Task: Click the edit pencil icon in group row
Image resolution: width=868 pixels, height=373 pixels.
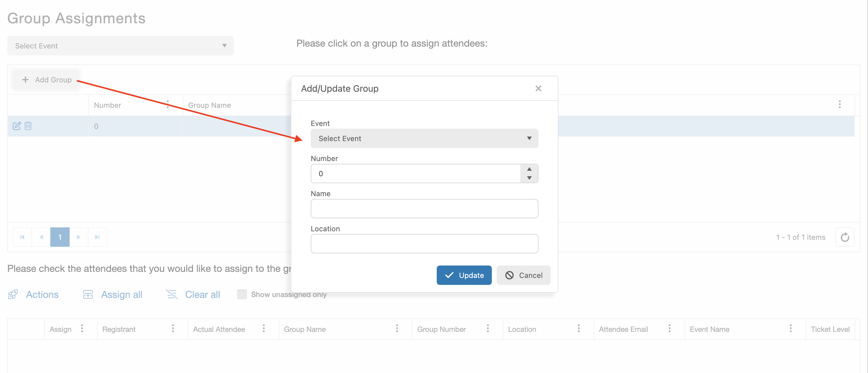Action: point(17,126)
